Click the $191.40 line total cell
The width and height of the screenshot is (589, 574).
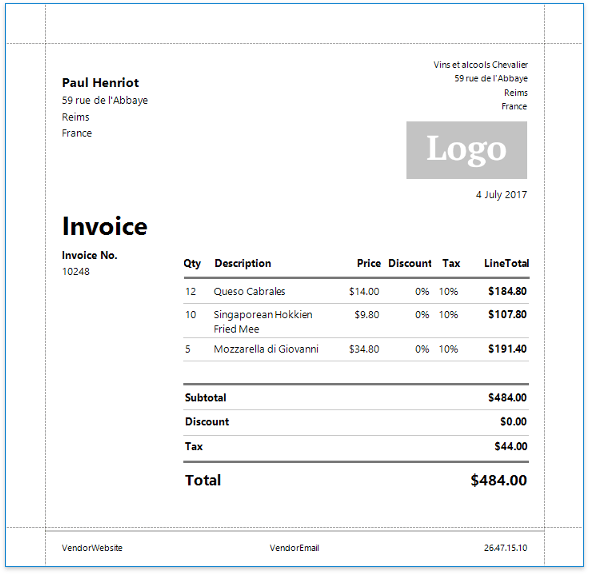coord(507,349)
